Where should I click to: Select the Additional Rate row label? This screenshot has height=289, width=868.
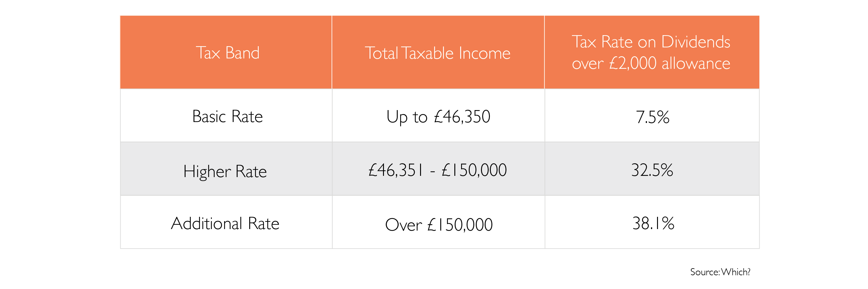point(225,223)
